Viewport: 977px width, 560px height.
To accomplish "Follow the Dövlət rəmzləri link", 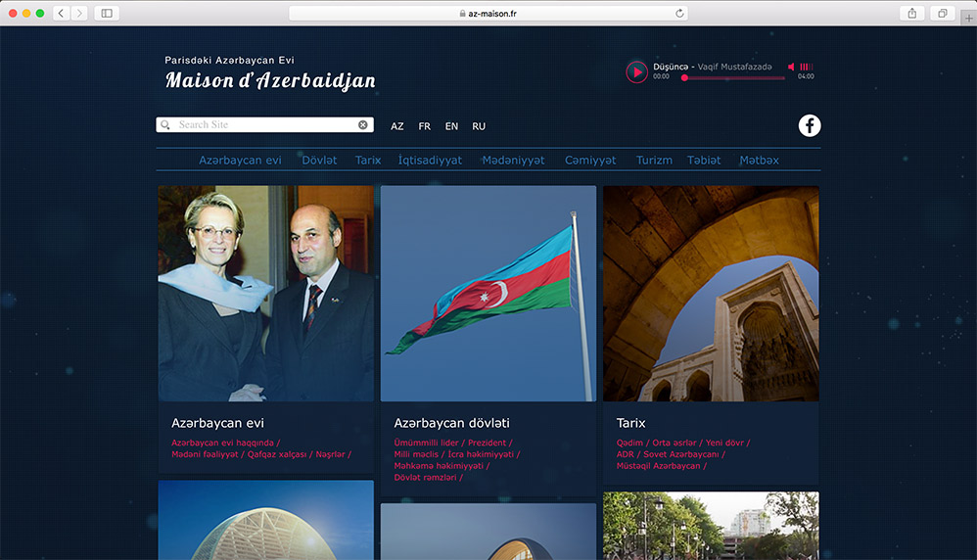I will (x=425, y=478).
